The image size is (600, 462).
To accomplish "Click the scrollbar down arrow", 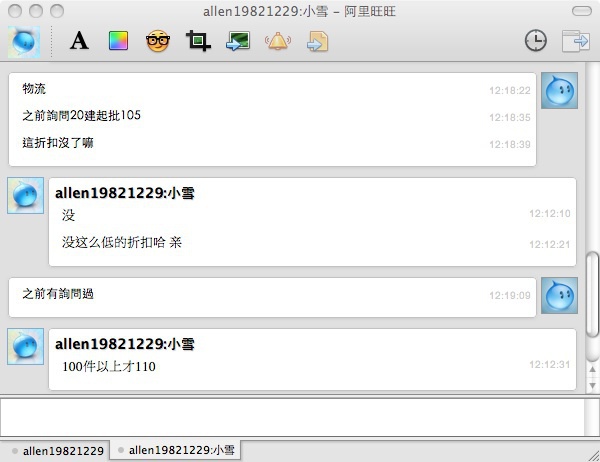I will (592, 385).
